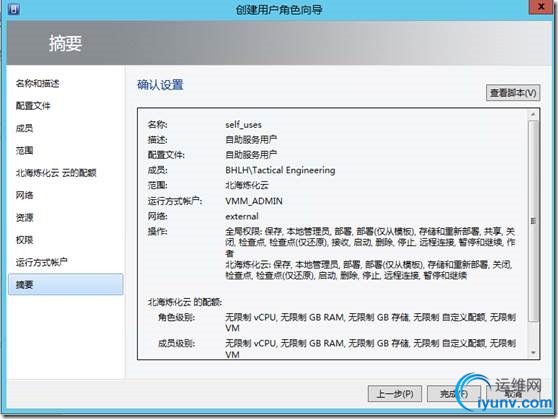Close the 创建用户角色向导 window
This screenshot has height=419, width=558.
tap(541, 7)
